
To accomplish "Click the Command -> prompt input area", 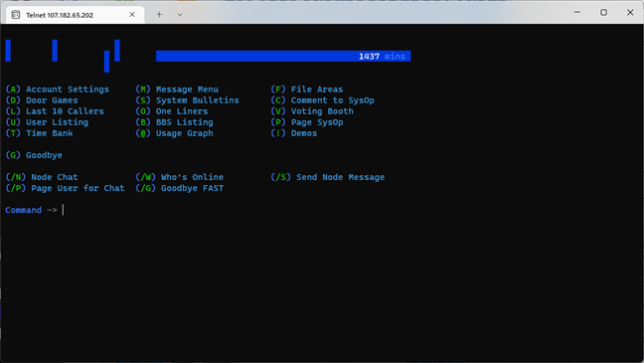I will click(63, 210).
